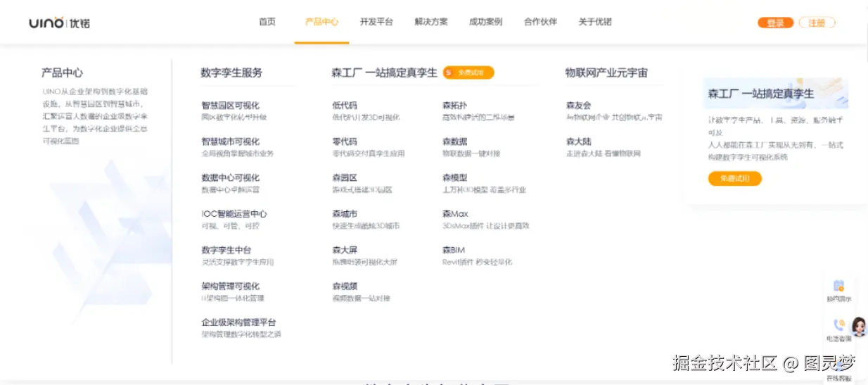868x385 pixels.
Task: Click the orange 免费试用 badge beside 森工厂 heading
Action: (468, 72)
